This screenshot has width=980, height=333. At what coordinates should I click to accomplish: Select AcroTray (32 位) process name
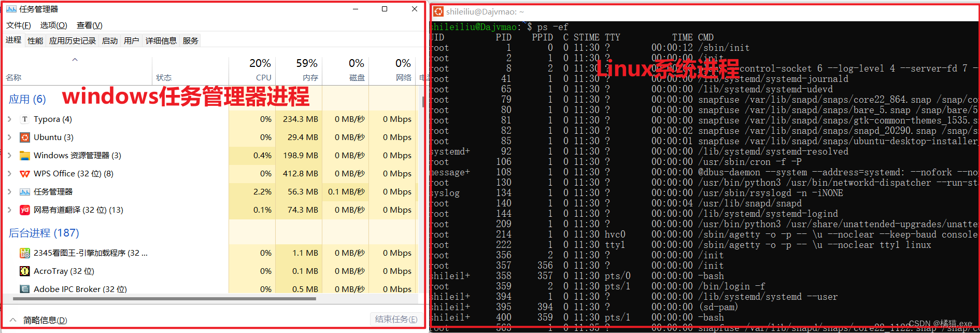point(64,271)
